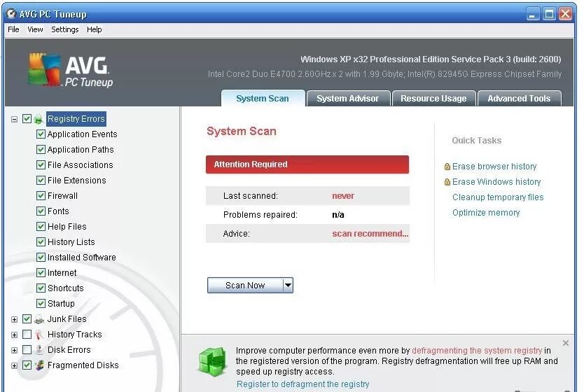Screen dimensions: 584x392
Task: Click the Junk Files drive icon
Action: [x=39, y=319]
